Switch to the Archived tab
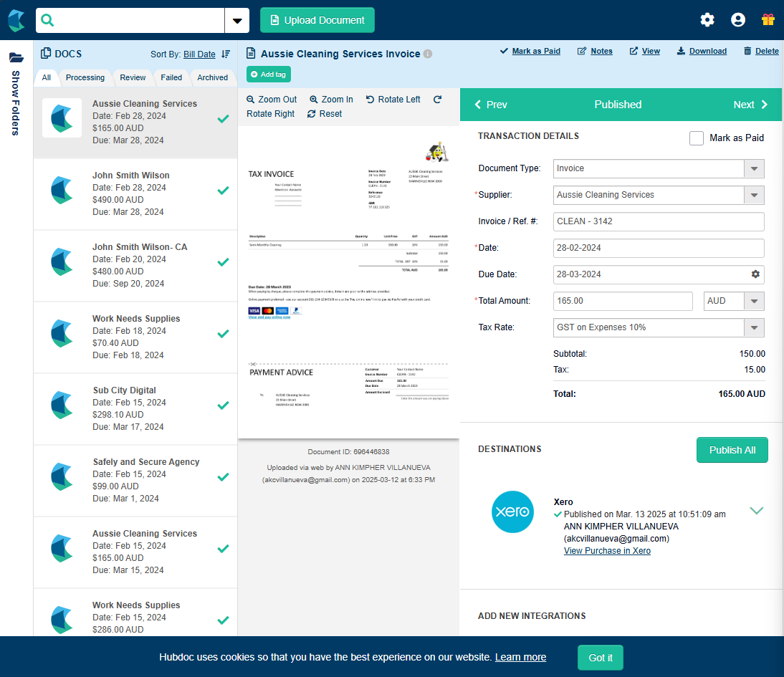 coord(212,77)
